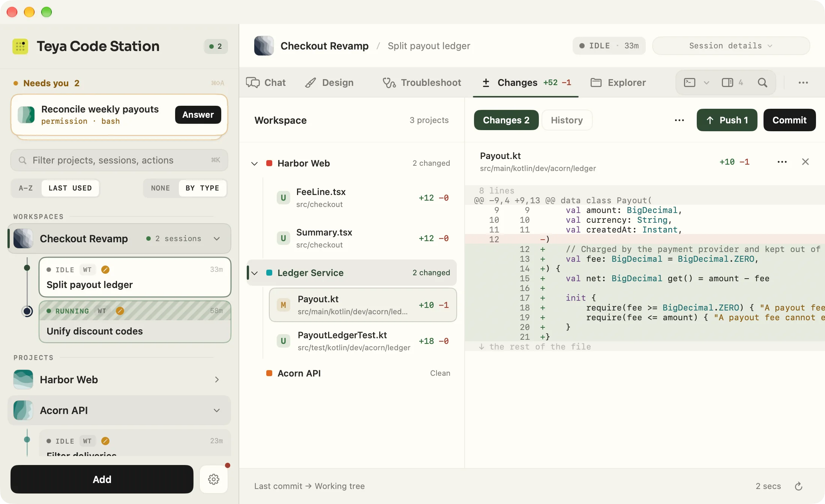The width and height of the screenshot is (825, 504).
Task: Switch to the Changes 2 view
Action: coord(506,120)
